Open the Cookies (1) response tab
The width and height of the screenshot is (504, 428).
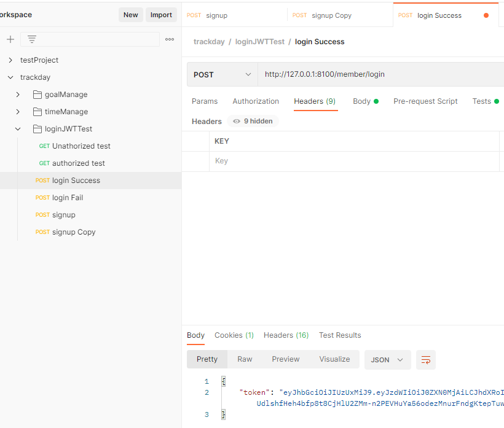(x=234, y=335)
